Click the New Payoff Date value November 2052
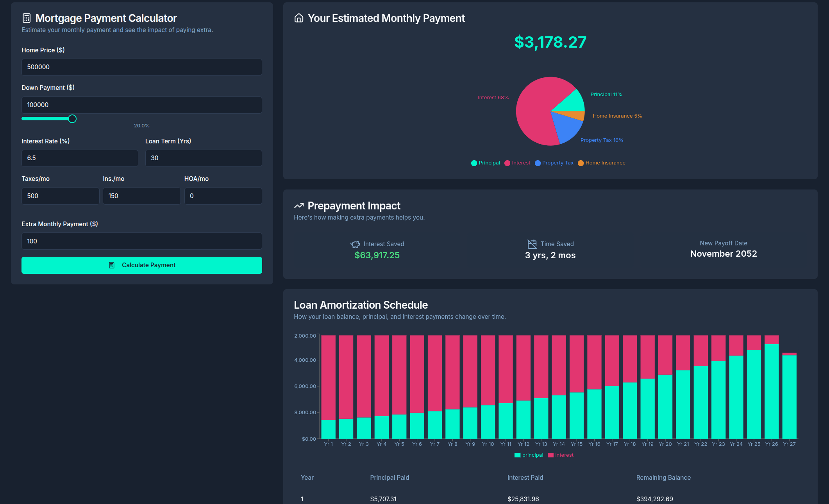The width and height of the screenshot is (829, 504). (x=723, y=254)
